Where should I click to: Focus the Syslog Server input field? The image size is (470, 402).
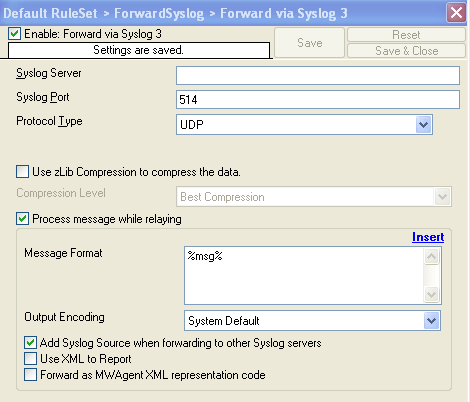pos(318,75)
